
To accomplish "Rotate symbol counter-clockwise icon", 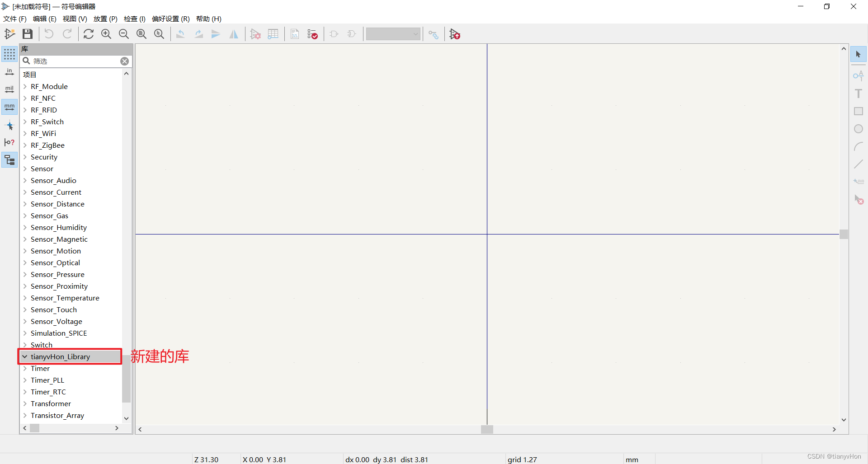I will click(180, 34).
